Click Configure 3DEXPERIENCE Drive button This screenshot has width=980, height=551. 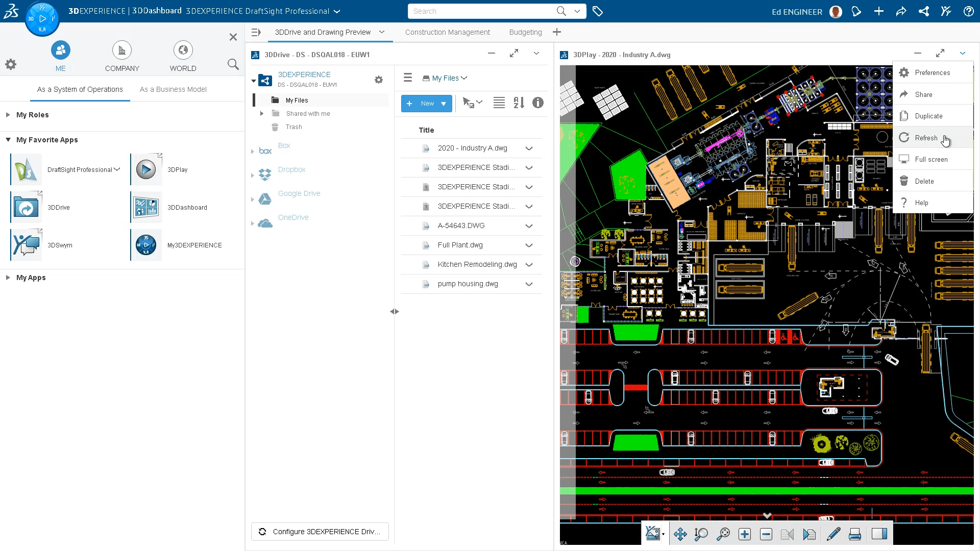click(320, 532)
